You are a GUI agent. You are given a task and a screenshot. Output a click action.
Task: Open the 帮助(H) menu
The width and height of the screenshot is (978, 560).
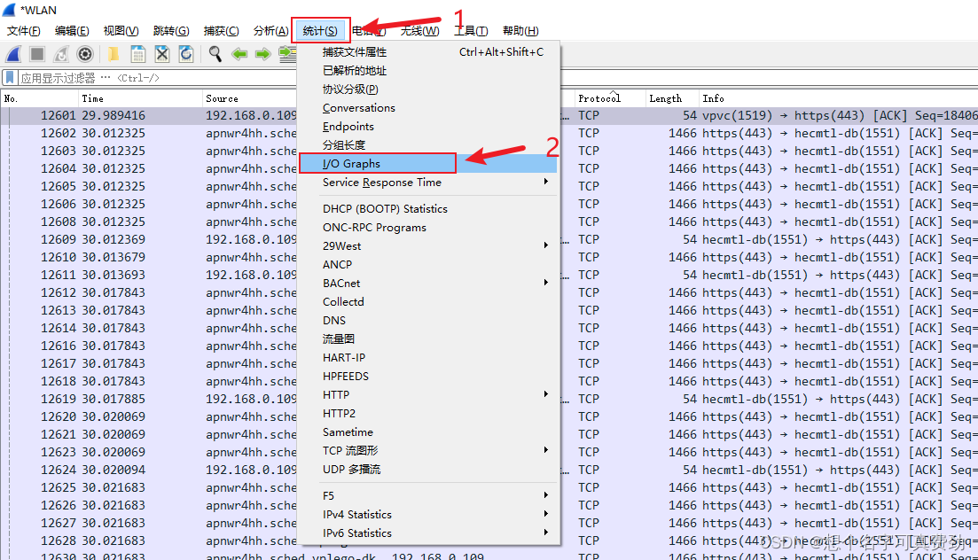pos(520,30)
